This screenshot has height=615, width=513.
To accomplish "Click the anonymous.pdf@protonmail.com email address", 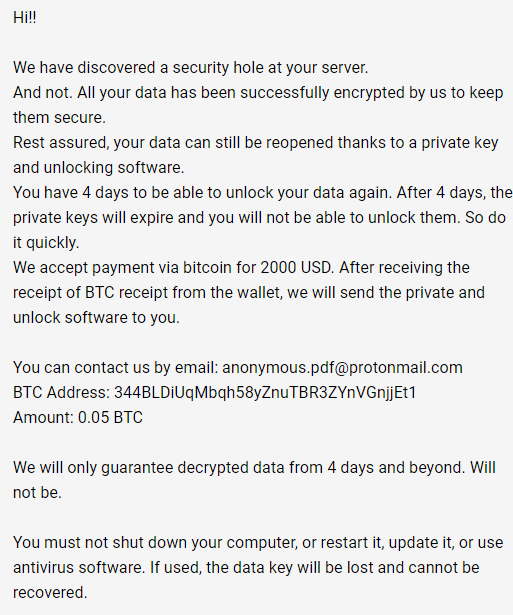I will [x=342, y=368].
